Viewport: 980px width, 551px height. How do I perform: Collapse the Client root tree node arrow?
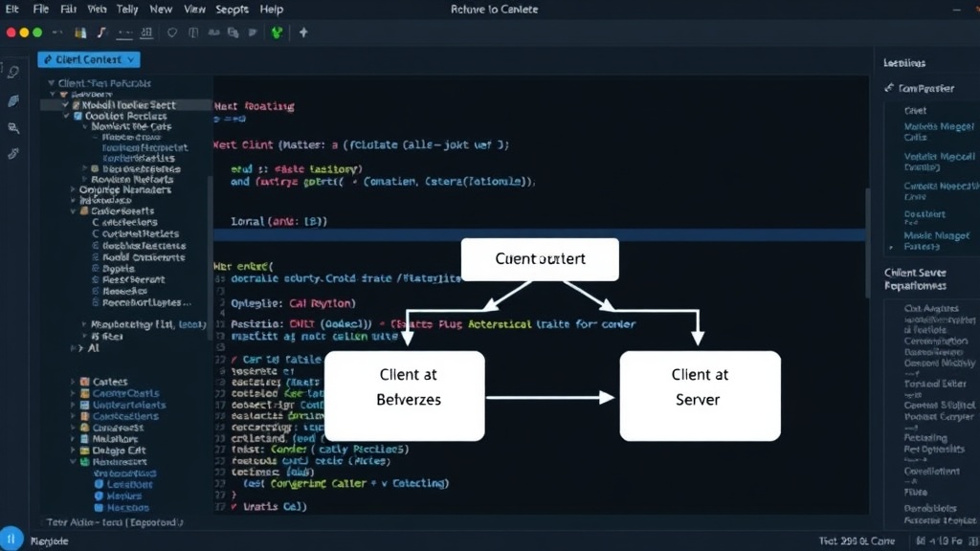[x=52, y=83]
